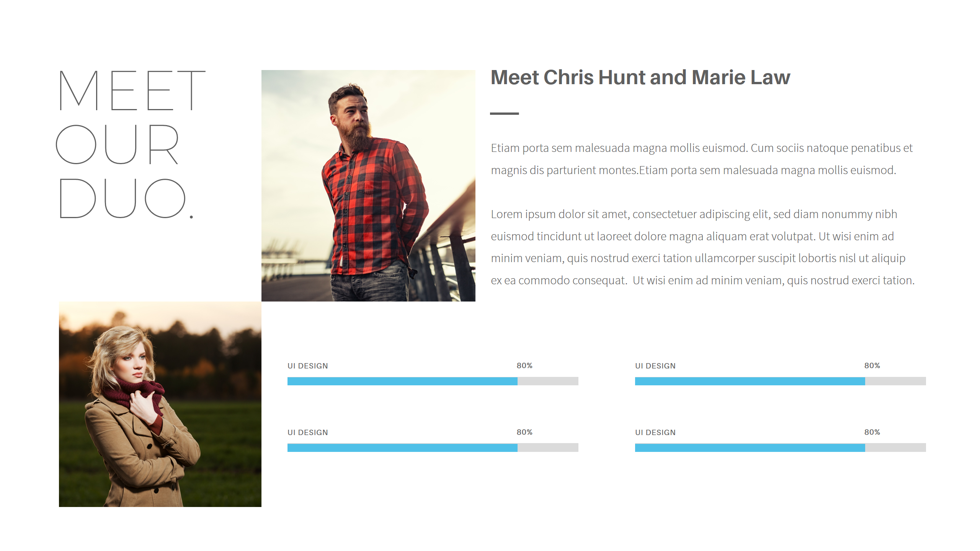Click the upper-right "80%" value
The height and width of the screenshot is (551, 980).
872,366
